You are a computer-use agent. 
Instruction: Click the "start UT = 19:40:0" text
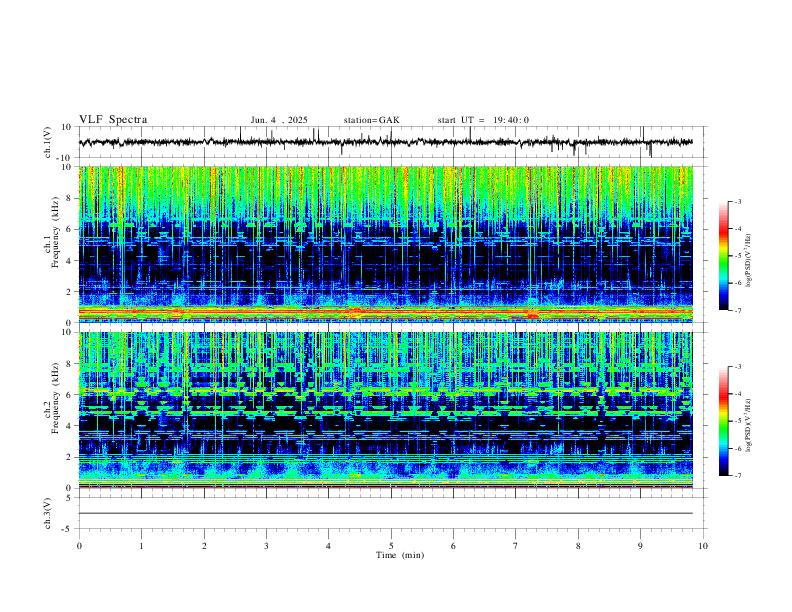point(483,120)
